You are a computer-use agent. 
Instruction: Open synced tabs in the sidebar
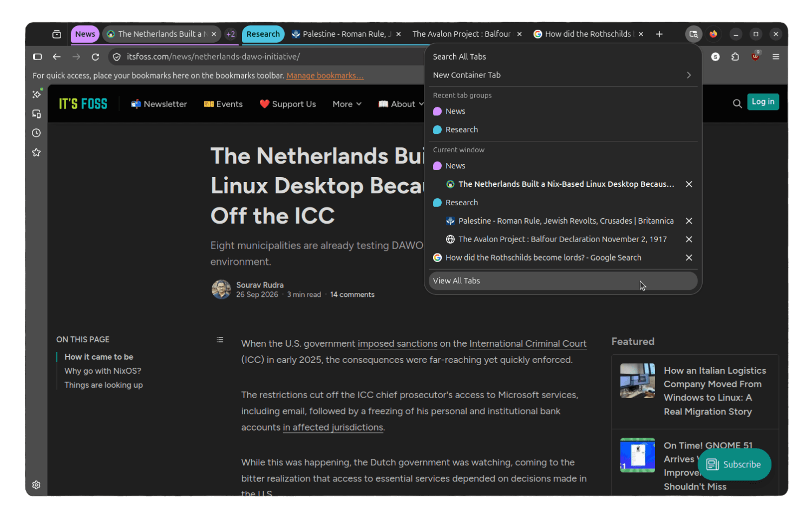click(x=36, y=114)
